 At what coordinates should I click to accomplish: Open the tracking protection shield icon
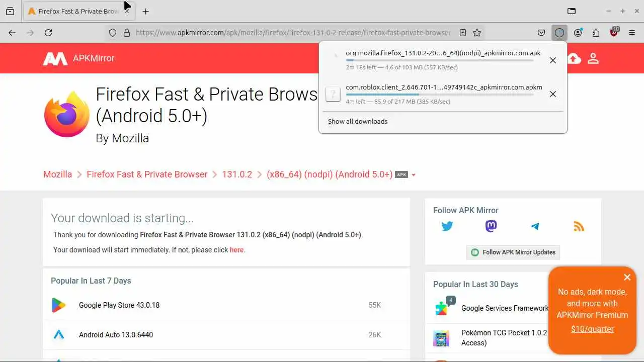[113, 33]
